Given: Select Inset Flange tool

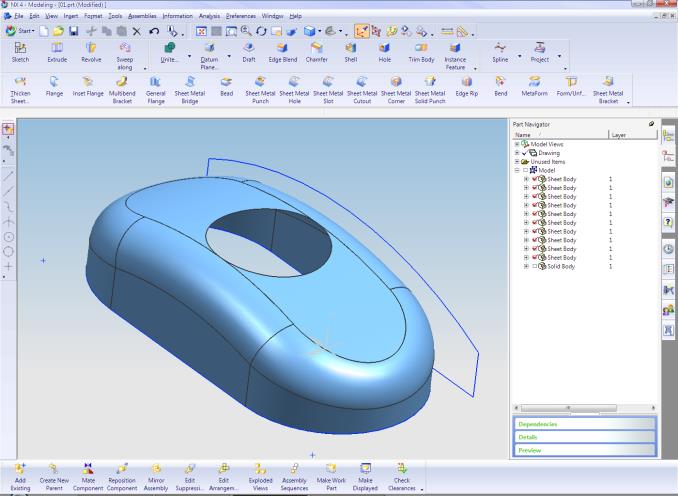Looking at the screenshot, I should click(x=88, y=86).
